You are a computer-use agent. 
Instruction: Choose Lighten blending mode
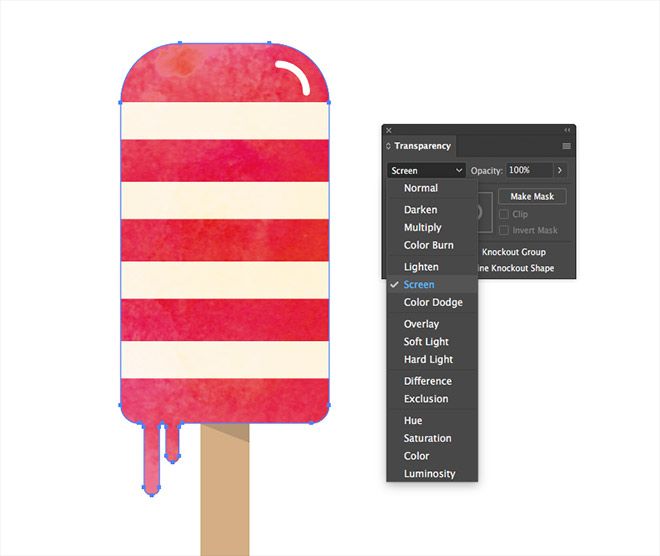[x=432, y=267]
